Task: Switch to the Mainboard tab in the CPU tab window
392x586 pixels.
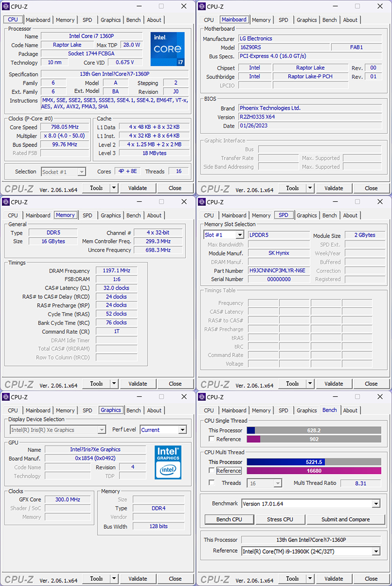Action: tap(38, 20)
